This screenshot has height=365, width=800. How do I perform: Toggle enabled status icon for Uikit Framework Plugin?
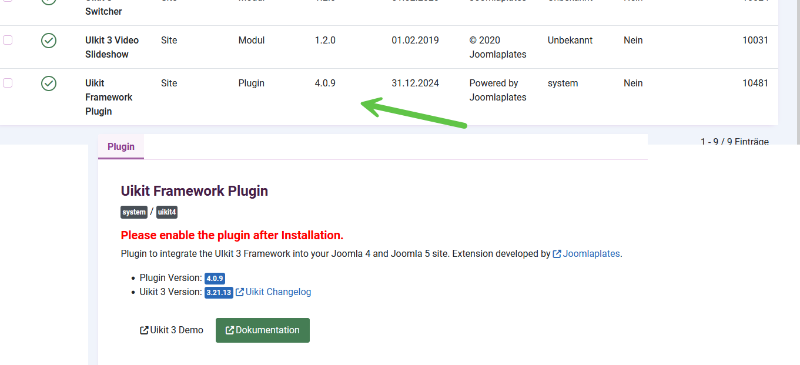click(x=48, y=83)
